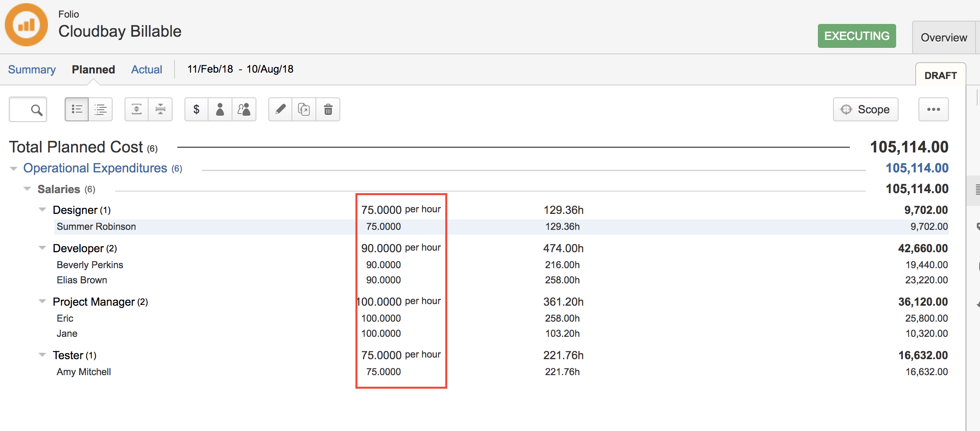Viewport: 980px width, 431px height.
Task: Click the copy document icon
Action: pos(304,109)
